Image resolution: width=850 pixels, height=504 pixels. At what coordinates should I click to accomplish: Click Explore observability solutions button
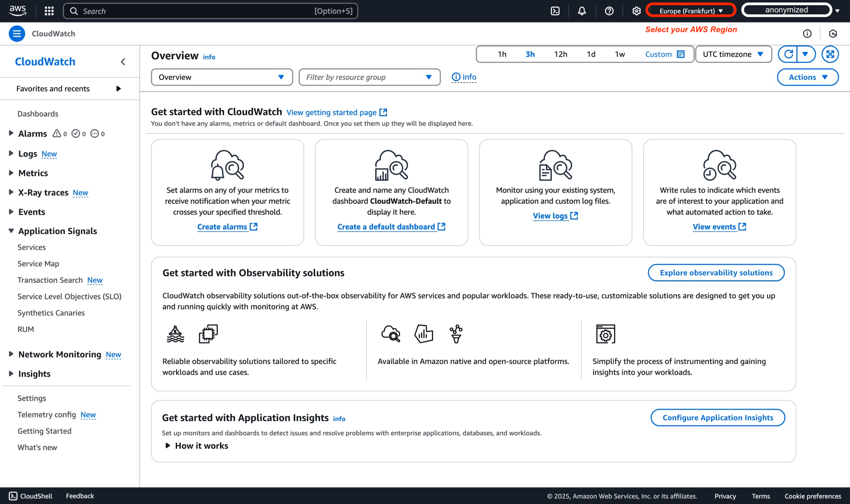[x=716, y=273]
